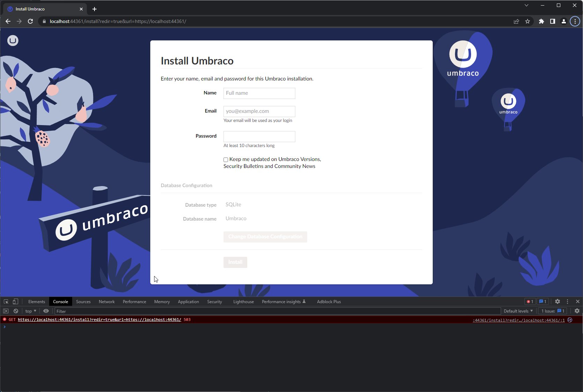Toggle the device toolbar in DevTools
Image resolution: width=583 pixels, height=392 pixels.
point(15,302)
